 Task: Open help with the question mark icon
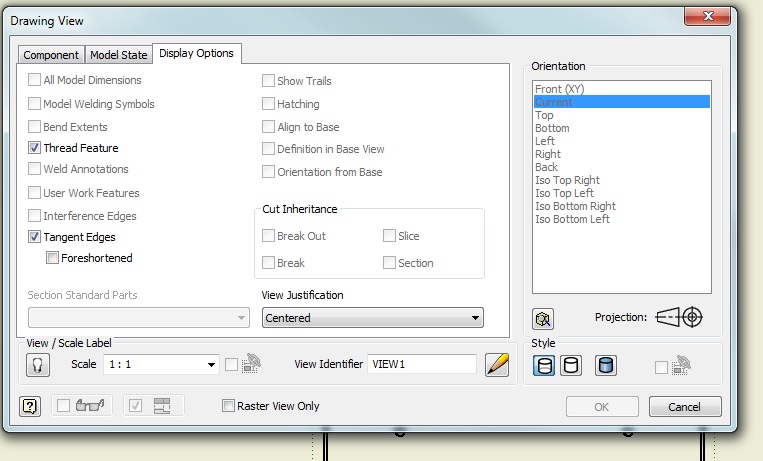tap(30, 406)
